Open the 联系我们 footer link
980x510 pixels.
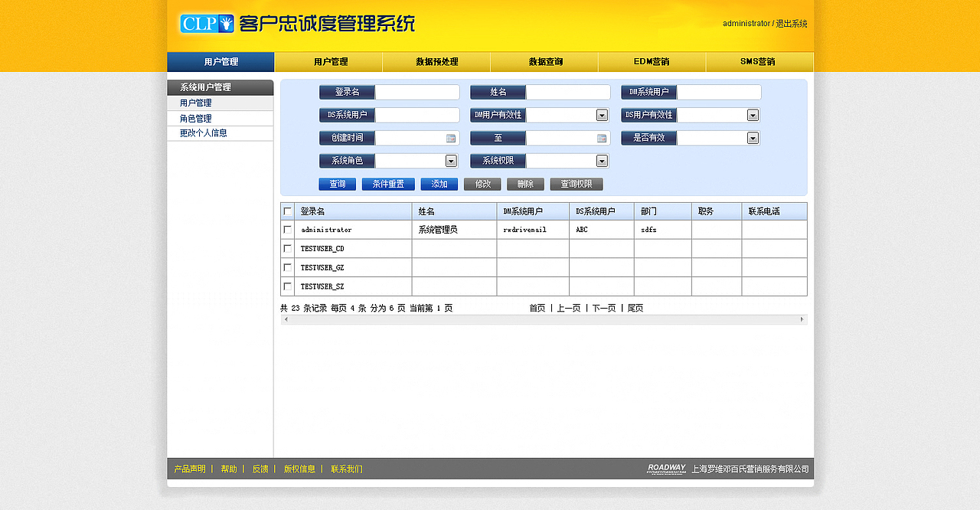click(347, 469)
